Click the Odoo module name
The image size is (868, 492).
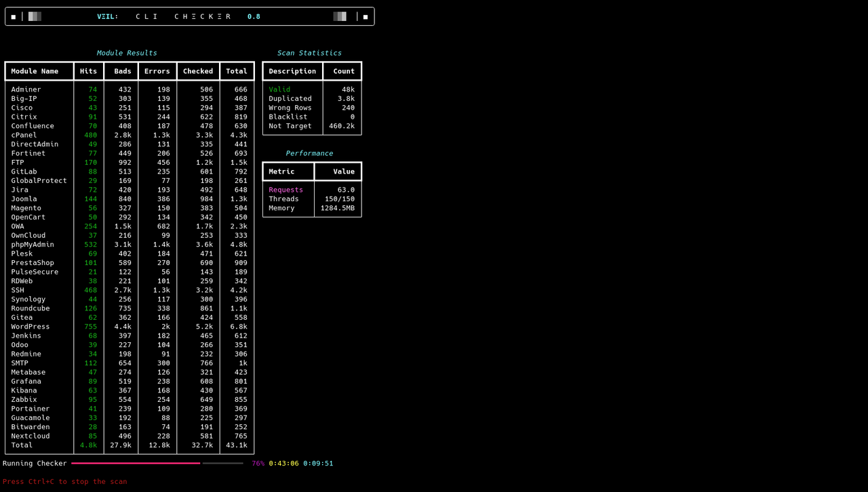pyautogui.click(x=20, y=345)
